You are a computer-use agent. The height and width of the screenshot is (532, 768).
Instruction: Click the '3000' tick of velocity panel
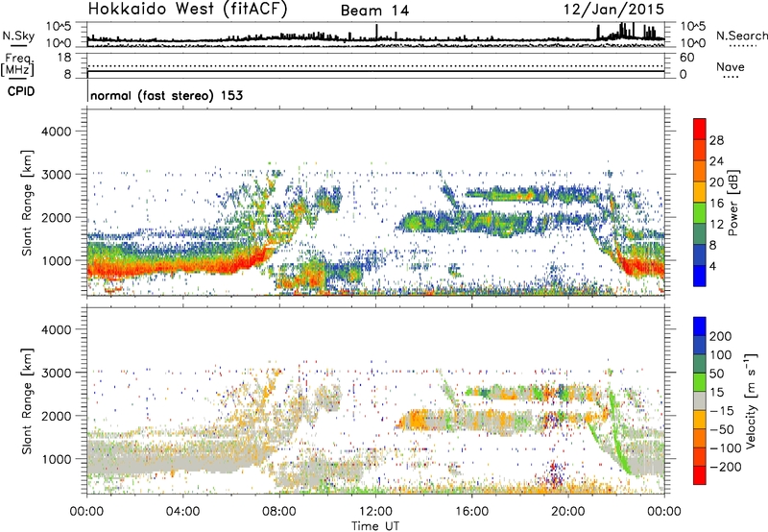[x=57, y=373]
